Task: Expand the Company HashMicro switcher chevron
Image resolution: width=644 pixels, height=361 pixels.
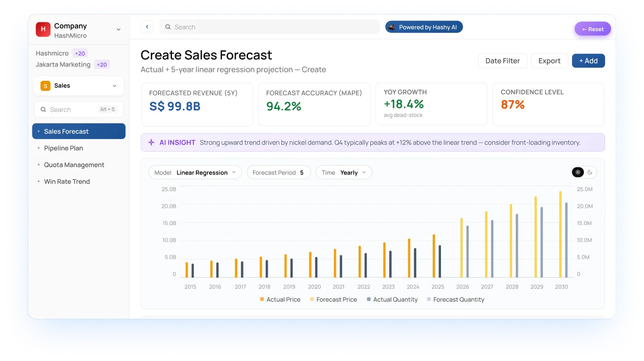Action: [119, 29]
